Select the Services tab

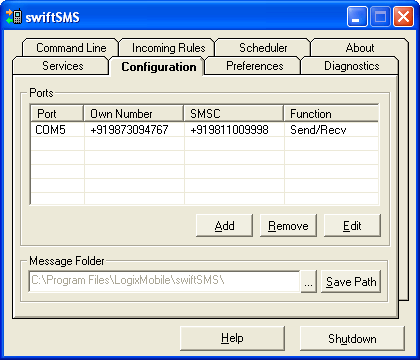[x=62, y=66]
